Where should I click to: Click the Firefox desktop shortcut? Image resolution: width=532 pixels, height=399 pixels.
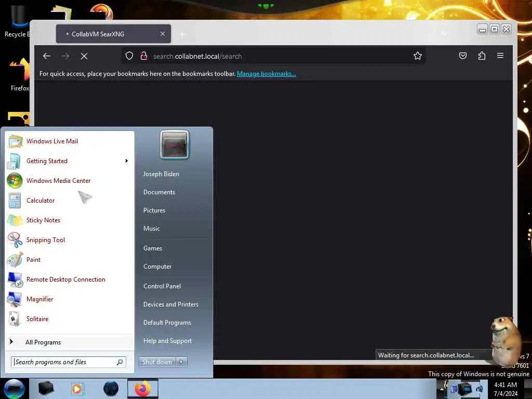click(20, 75)
